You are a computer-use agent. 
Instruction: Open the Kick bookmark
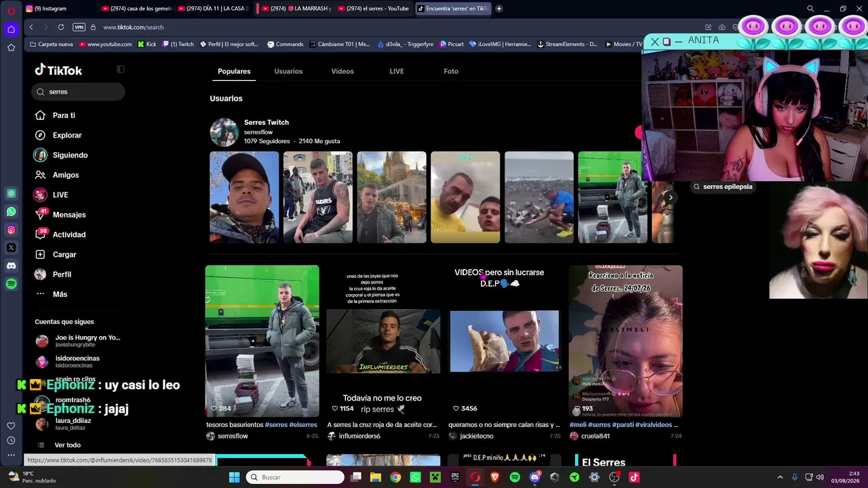click(146, 44)
